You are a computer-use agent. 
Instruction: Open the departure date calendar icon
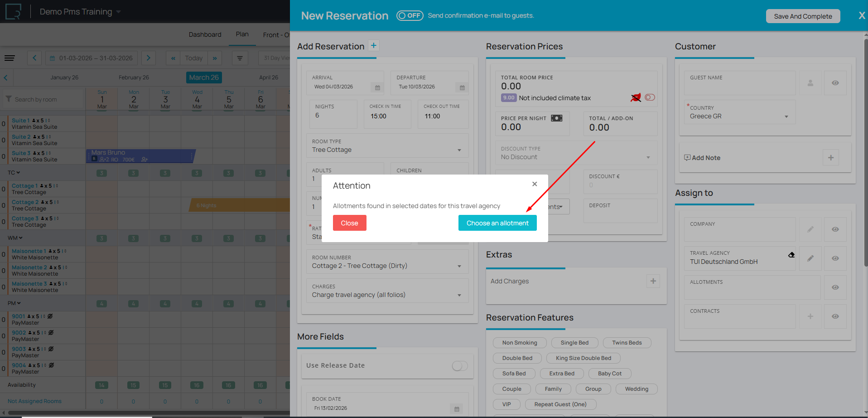(x=462, y=87)
